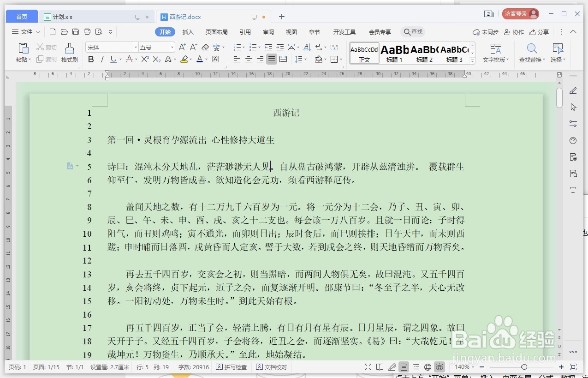The width and height of the screenshot is (588, 378).
Task: Click the clear formatting eraser icon
Action: click(205, 47)
